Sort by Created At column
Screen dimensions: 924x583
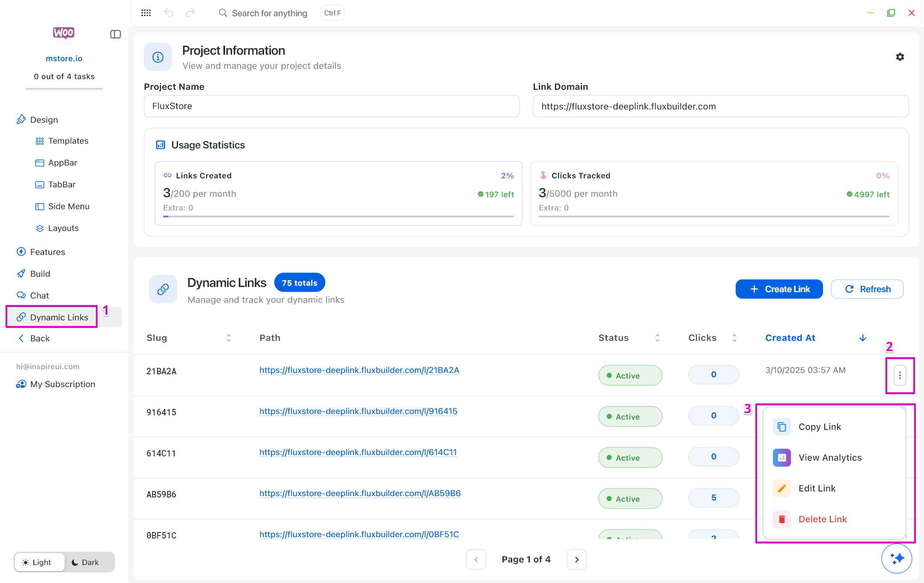790,338
